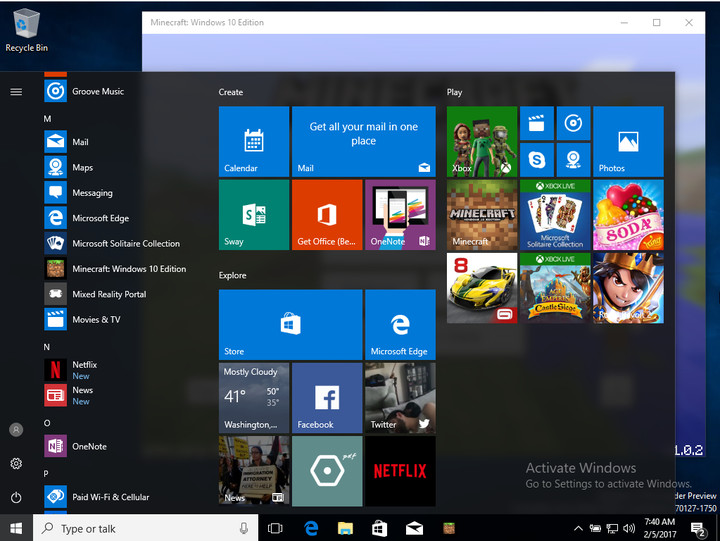
Task: Open the user account icon
Action: tap(16, 430)
